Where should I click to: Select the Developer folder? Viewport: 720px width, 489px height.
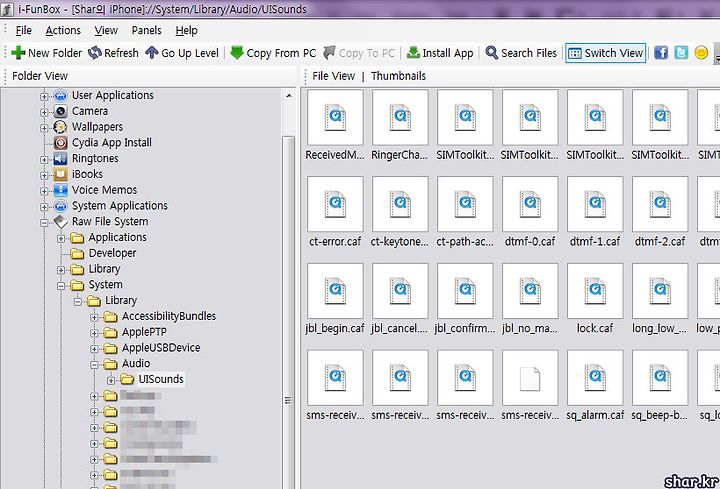pos(112,253)
